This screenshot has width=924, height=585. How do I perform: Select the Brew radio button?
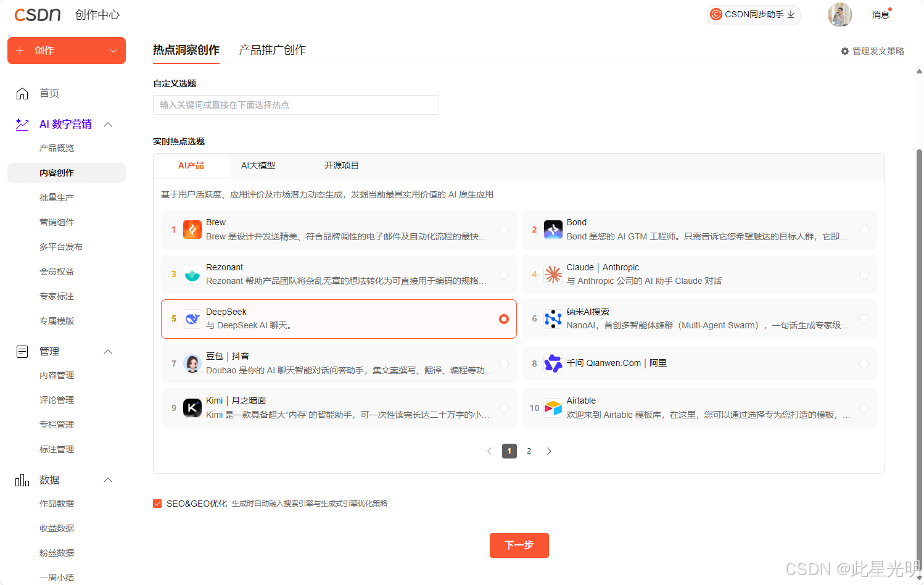click(x=504, y=230)
